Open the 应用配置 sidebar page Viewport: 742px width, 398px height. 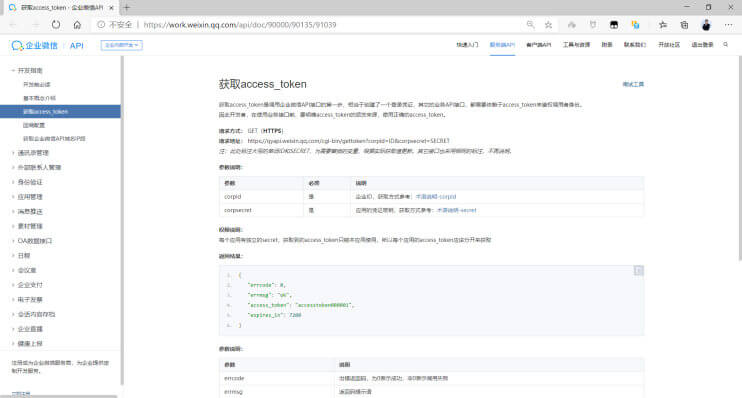34,125
